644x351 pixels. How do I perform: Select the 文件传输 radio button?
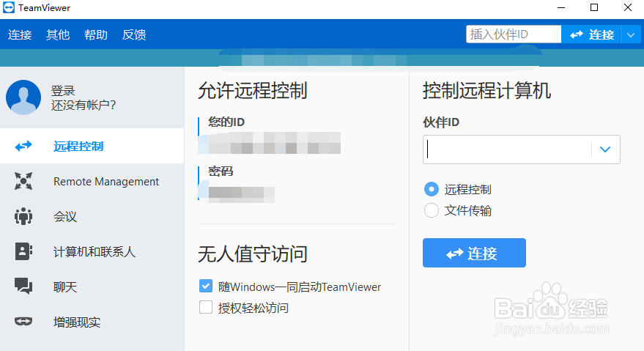coord(432,211)
